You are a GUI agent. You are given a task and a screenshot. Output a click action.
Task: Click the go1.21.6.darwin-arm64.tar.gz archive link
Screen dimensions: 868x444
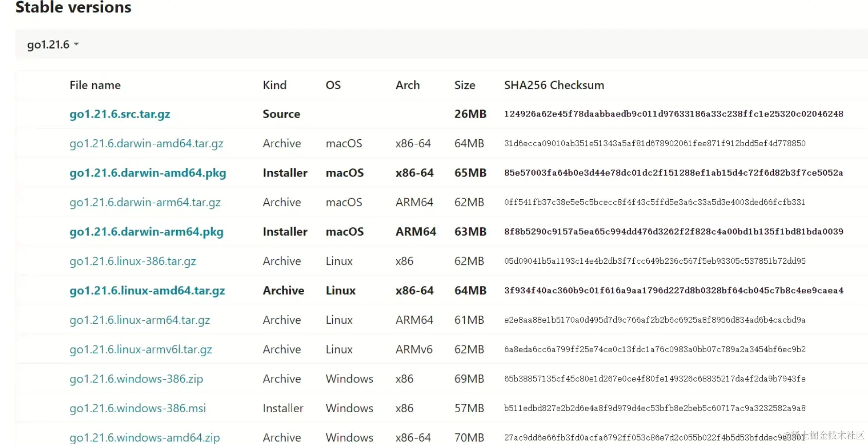pyautogui.click(x=145, y=202)
